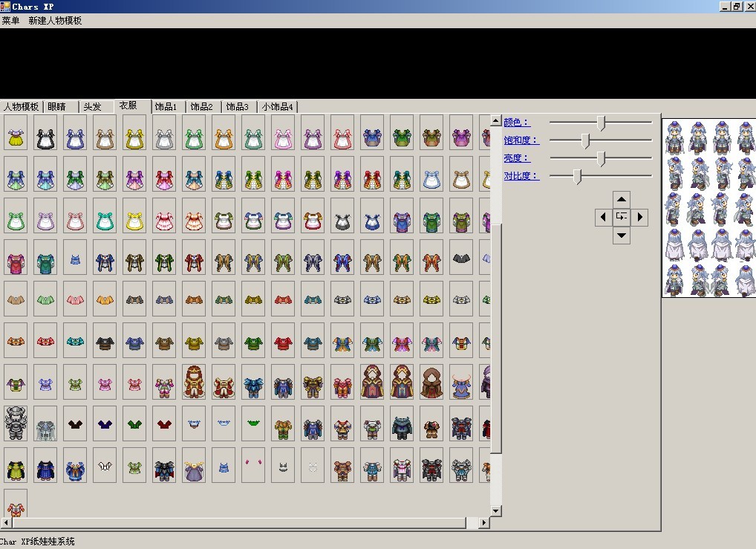This screenshot has width=756, height=549.
Task: Pick the purple gown with white collar
Action: point(194,465)
